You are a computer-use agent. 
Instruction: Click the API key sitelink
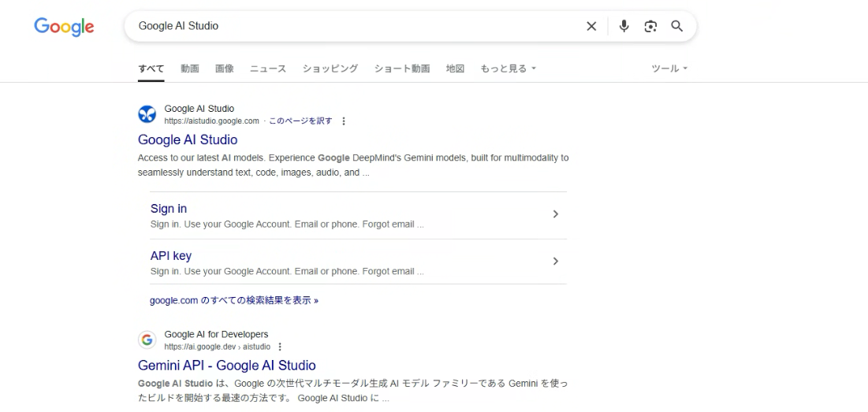click(x=170, y=255)
